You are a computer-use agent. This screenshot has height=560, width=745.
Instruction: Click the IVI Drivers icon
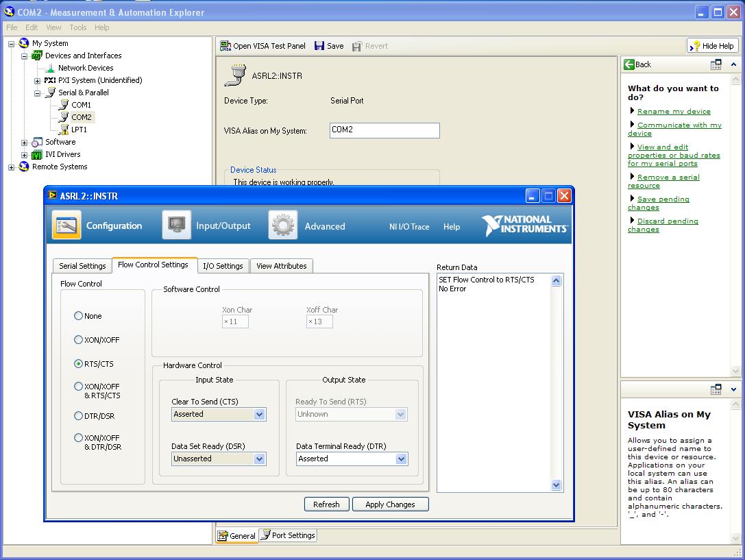(x=37, y=154)
